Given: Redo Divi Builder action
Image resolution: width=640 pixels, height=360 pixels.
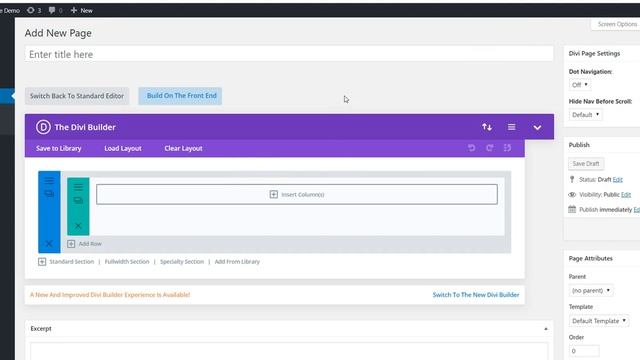Looking at the screenshot, I should coord(489,148).
